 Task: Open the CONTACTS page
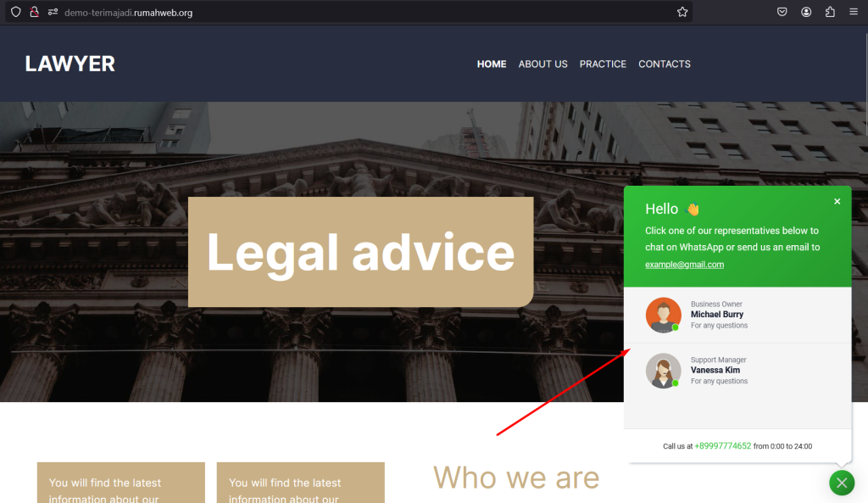665,64
